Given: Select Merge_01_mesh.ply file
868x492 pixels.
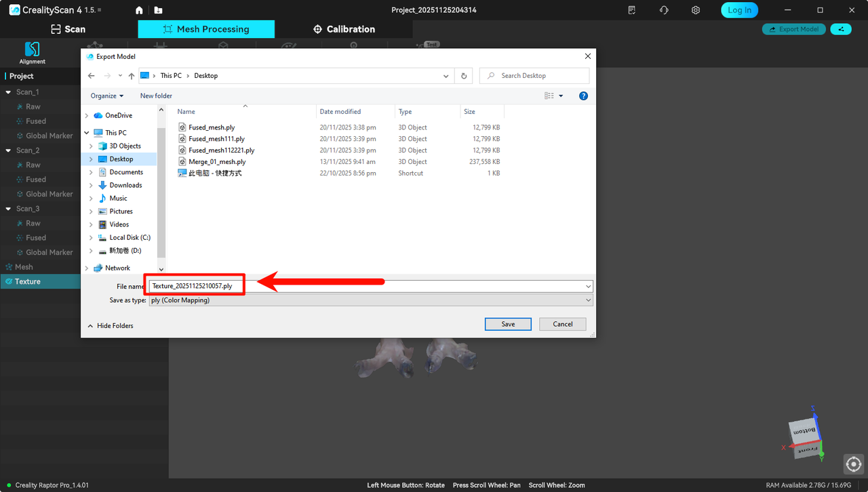Looking at the screenshot, I should click(217, 162).
